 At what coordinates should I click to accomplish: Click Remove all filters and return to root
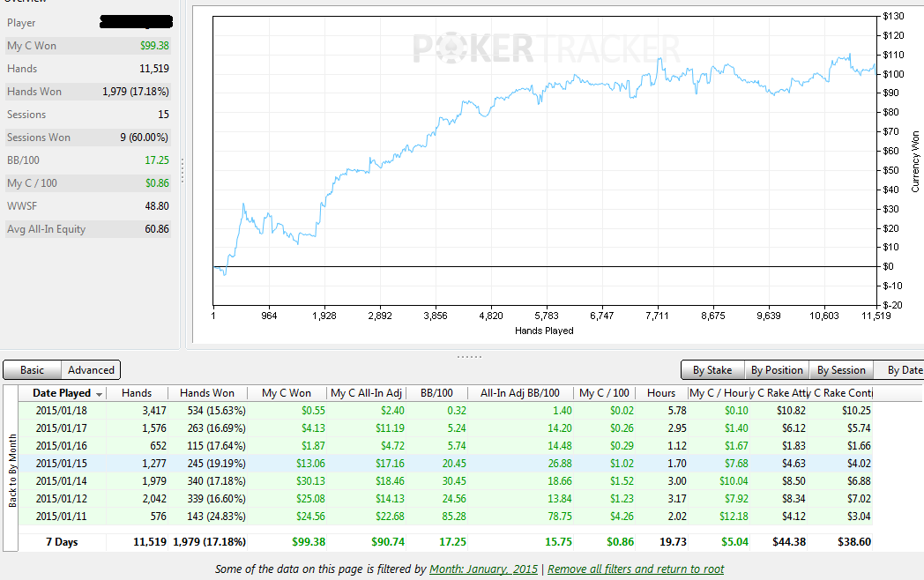tap(636, 569)
